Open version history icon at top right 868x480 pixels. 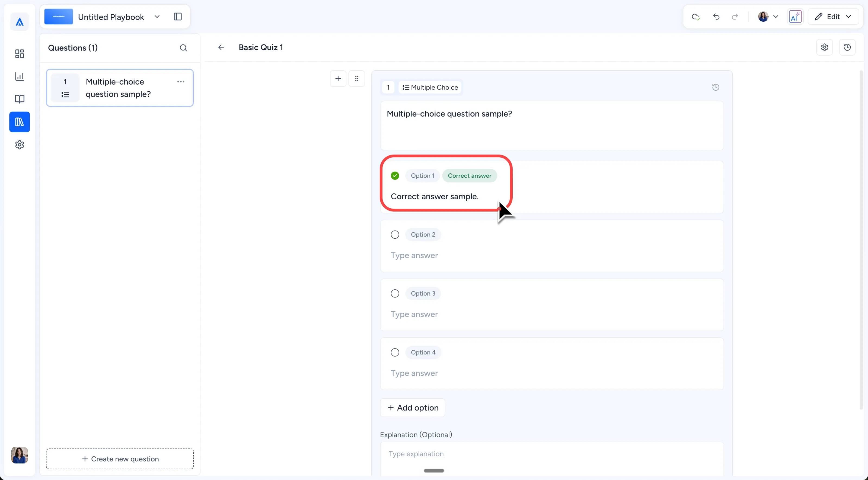(x=847, y=47)
